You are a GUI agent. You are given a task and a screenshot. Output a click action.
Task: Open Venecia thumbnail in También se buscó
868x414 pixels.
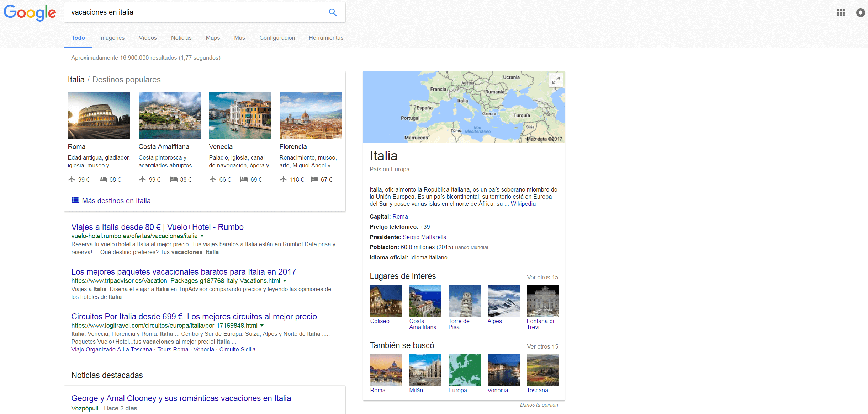(503, 370)
